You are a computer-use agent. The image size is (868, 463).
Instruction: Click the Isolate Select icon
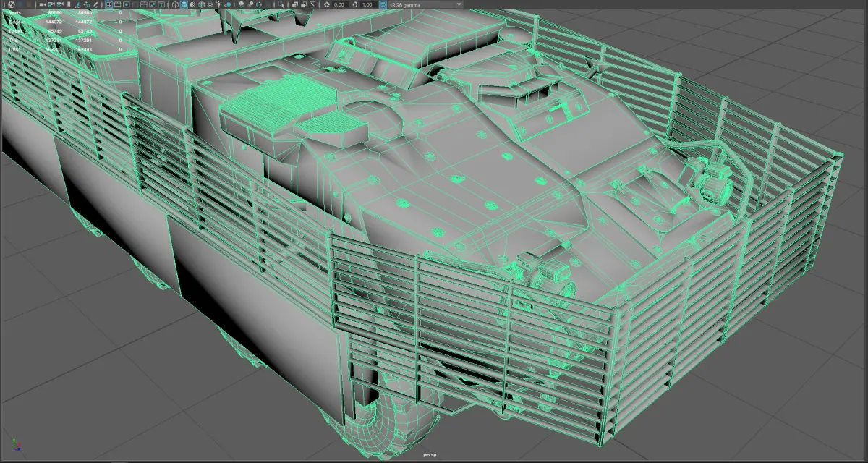click(x=281, y=4)
